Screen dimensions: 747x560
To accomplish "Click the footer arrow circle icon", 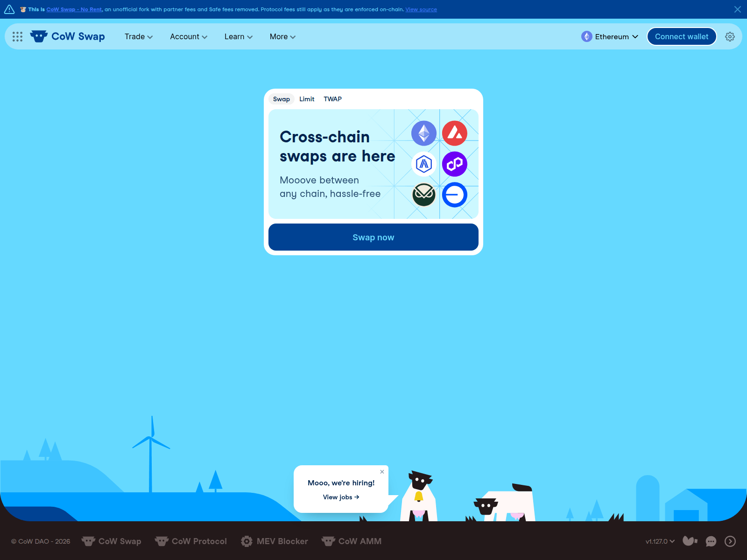I will pyautogui.click(x=730, y=541).
